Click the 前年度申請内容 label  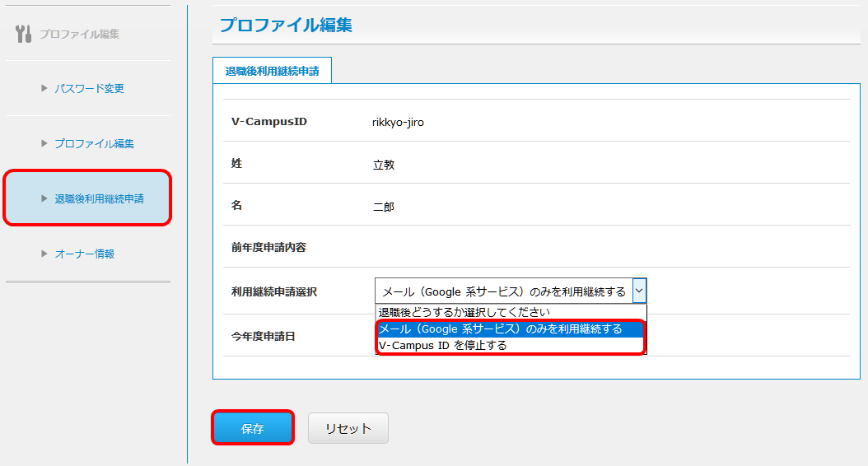click(268, 247)
